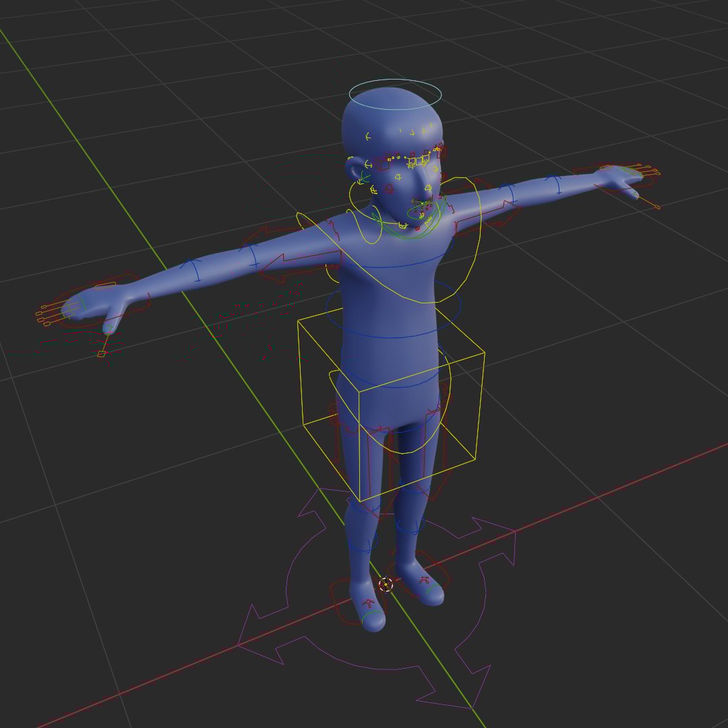The width and height of the screenshot is (728, 728).
Task: Select the small square thumb control by screen-right hand
Action: [x=657, y=207]
